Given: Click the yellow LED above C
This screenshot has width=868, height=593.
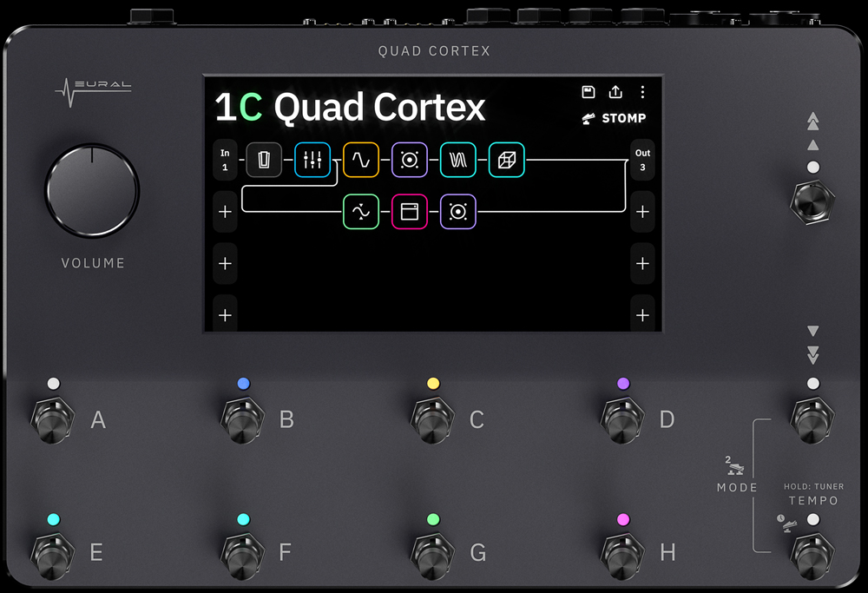Looking at the screenshot, I should pyautogui.click(x=433, y=383).
